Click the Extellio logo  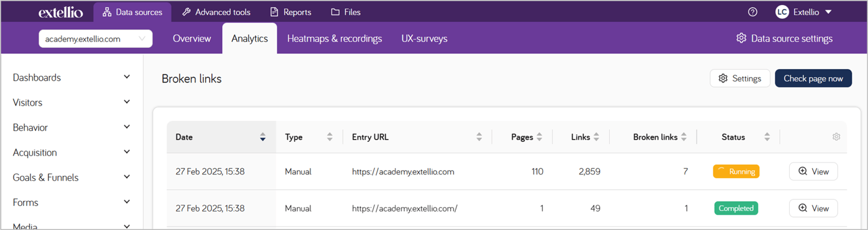tap(61, 12)
